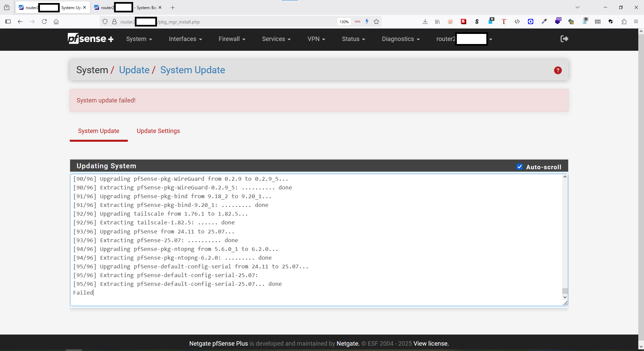
Task: Toggle the Auto-scroll checkbox
Action: coord(520,167)
